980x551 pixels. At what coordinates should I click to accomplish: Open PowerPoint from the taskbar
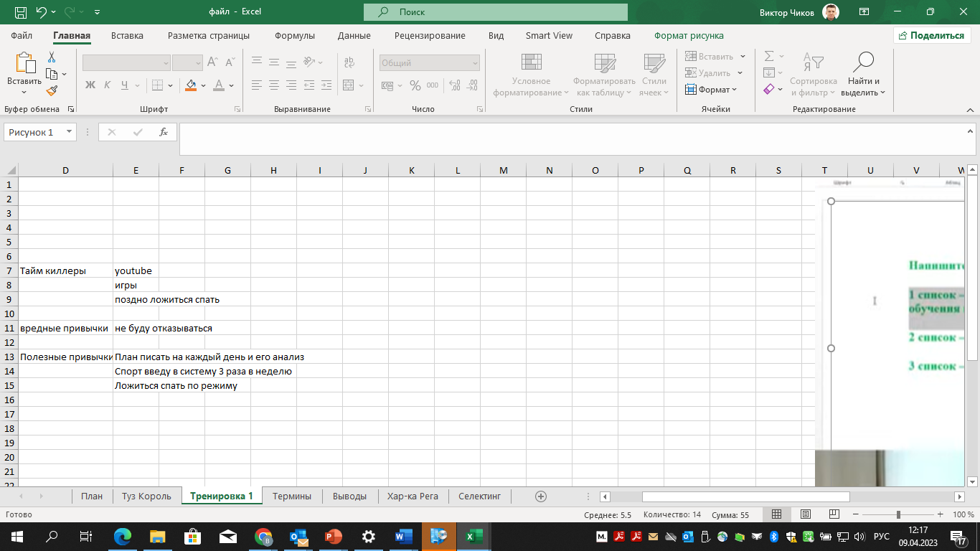[334, 536]
